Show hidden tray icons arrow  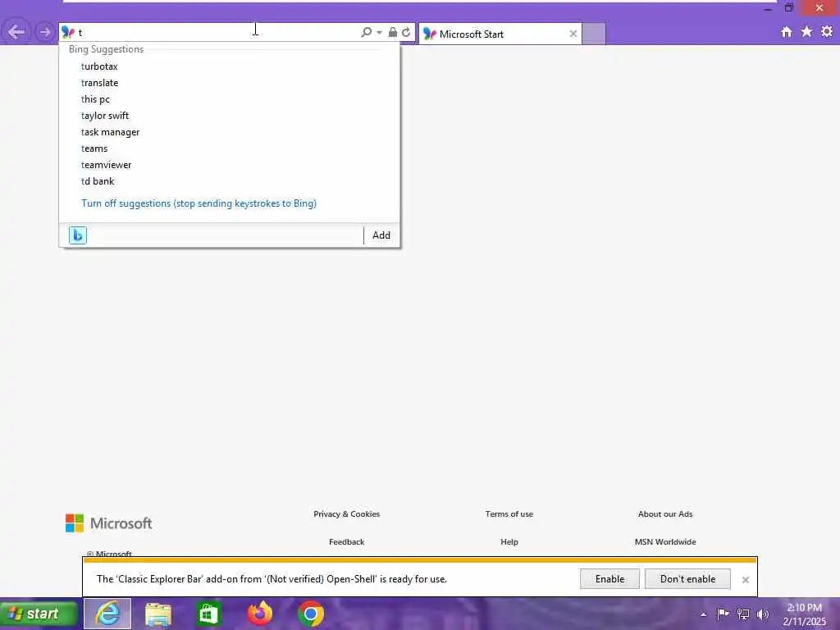tap(703, 614)
